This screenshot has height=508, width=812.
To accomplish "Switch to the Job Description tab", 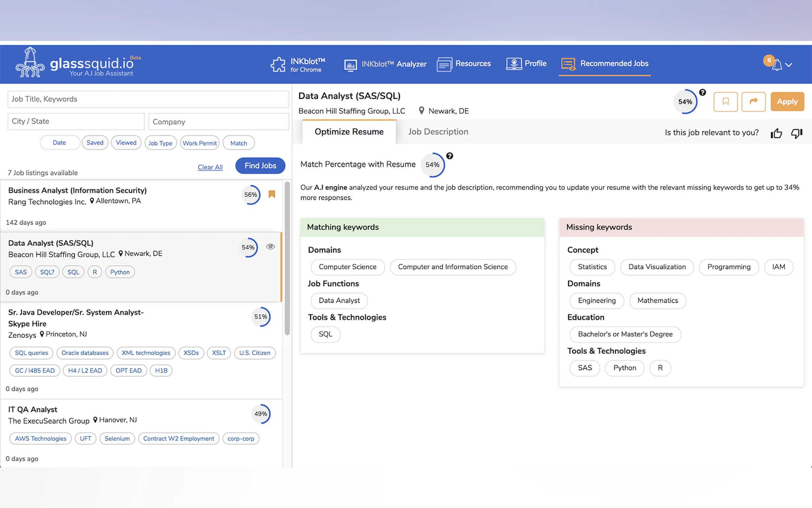I will coord(438,132).
